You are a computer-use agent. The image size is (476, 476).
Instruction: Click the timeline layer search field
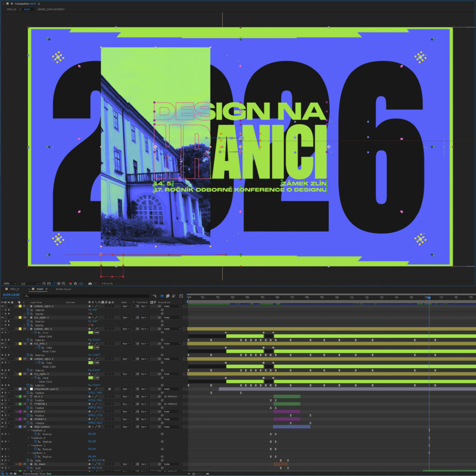86,296
